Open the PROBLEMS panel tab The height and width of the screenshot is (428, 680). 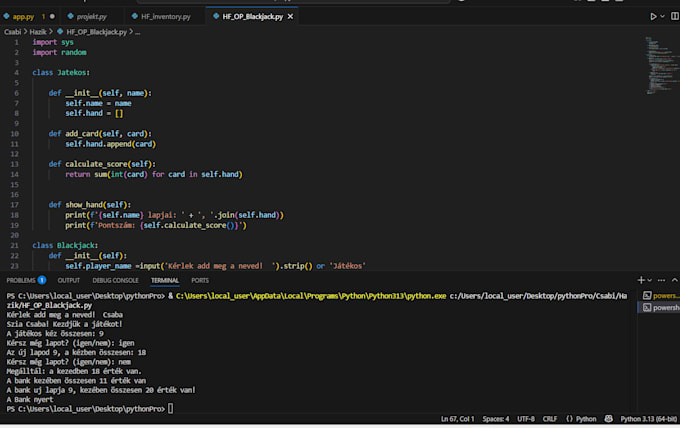coord(21,280)
